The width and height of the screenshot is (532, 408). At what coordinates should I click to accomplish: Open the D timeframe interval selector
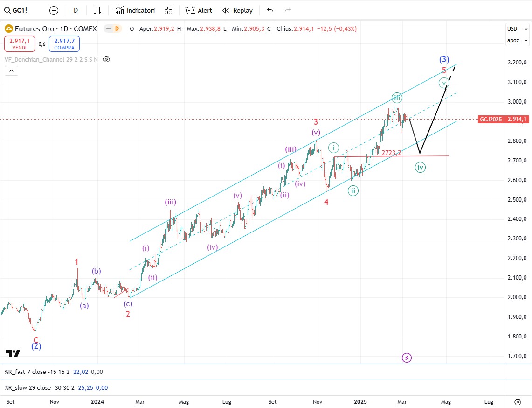tap(76, 10)
